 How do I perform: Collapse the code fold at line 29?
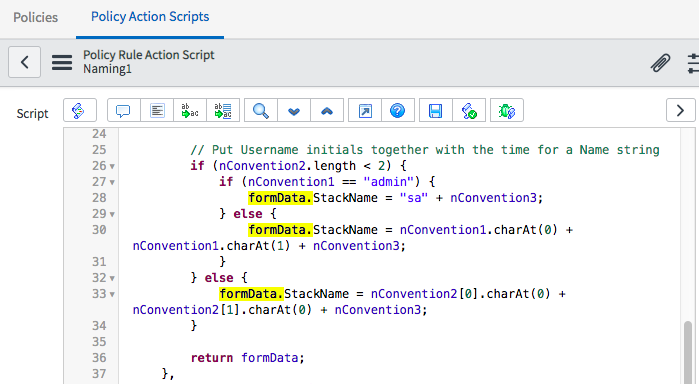pos(112,215)
